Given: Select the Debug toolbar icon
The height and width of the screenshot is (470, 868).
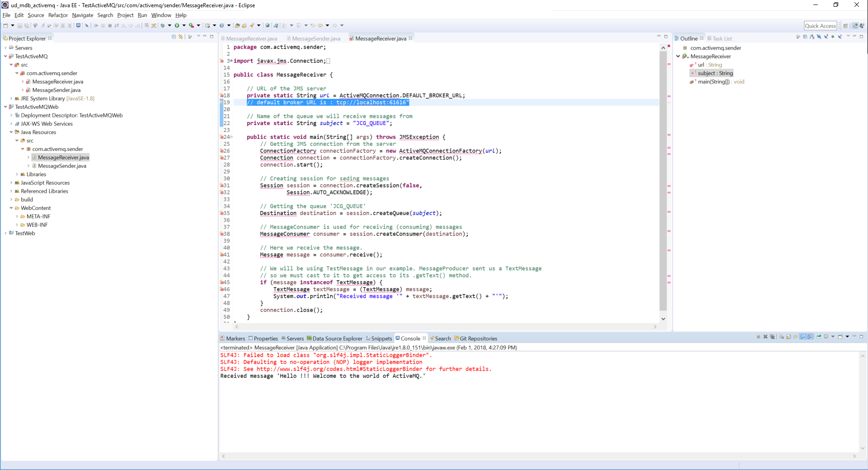Looking at the screenshot, I should click(163, 25).
